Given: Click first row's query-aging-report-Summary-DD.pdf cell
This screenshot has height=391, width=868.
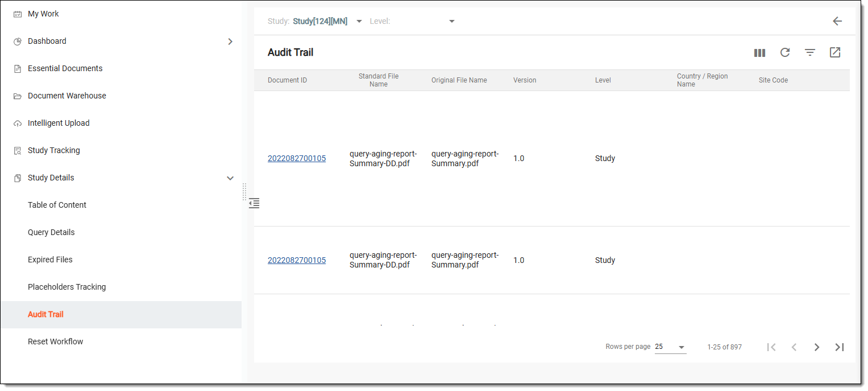Looking at the screenshot, I should click(383, 159).
